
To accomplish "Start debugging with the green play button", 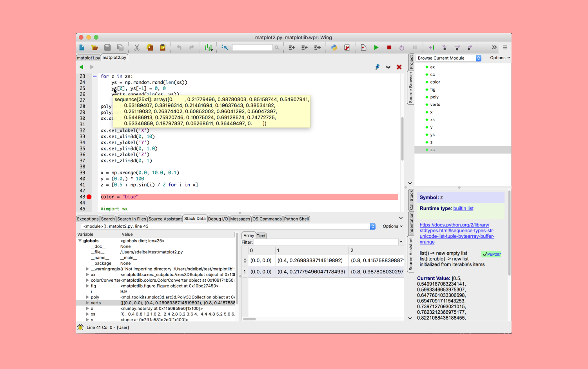I will [x=376, y=47].
